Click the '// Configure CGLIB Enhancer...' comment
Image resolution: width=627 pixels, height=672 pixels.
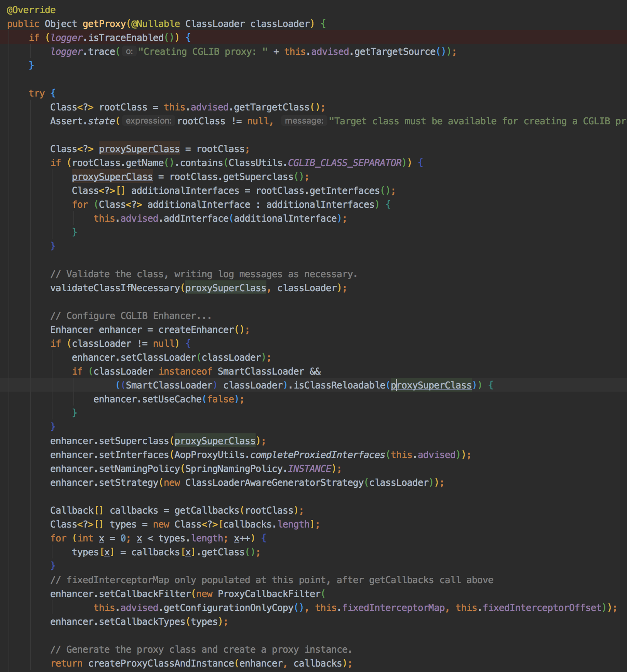[131, 316]
